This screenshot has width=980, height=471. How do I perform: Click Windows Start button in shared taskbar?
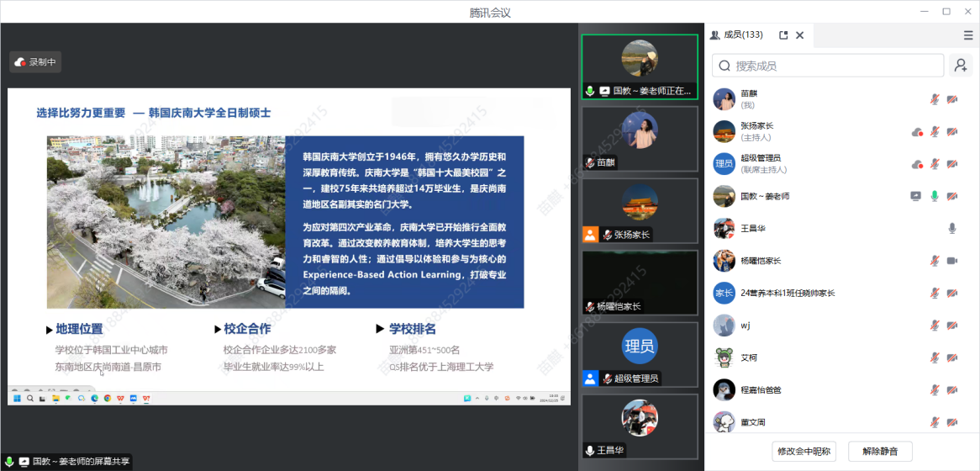click(x=17, y=398)
